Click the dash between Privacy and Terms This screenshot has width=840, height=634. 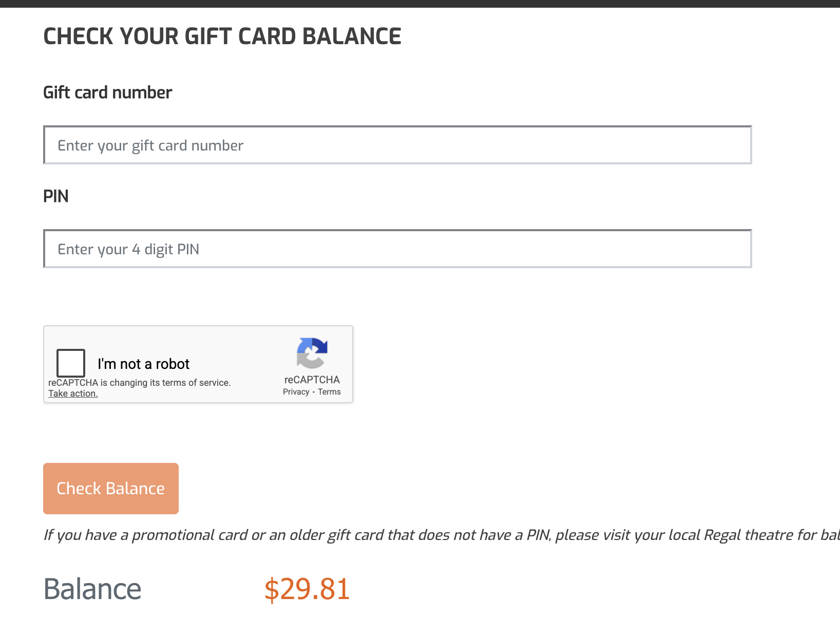(314, 392)
